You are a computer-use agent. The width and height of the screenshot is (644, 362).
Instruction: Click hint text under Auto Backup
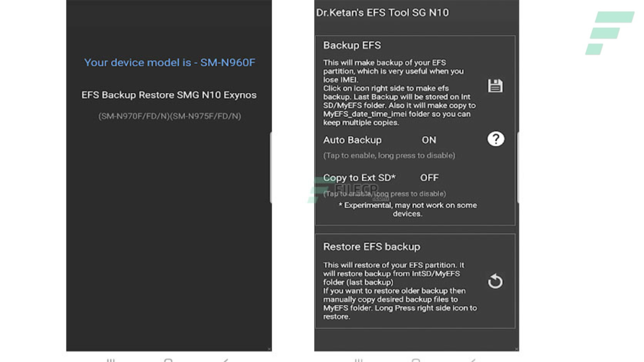click(389, 155)
